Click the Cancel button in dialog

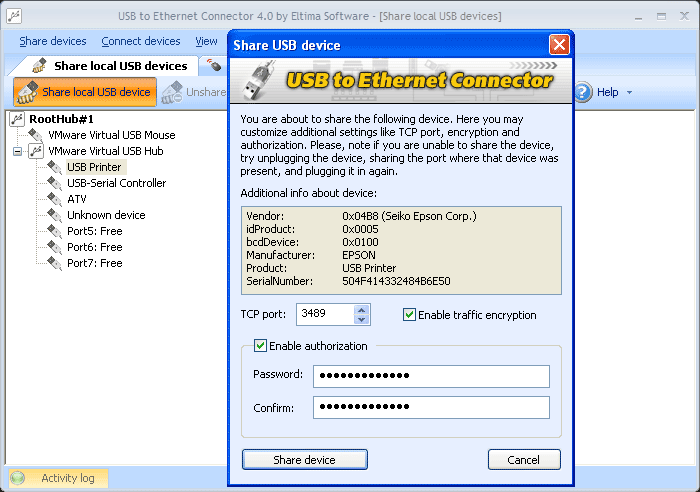[524, 460]
